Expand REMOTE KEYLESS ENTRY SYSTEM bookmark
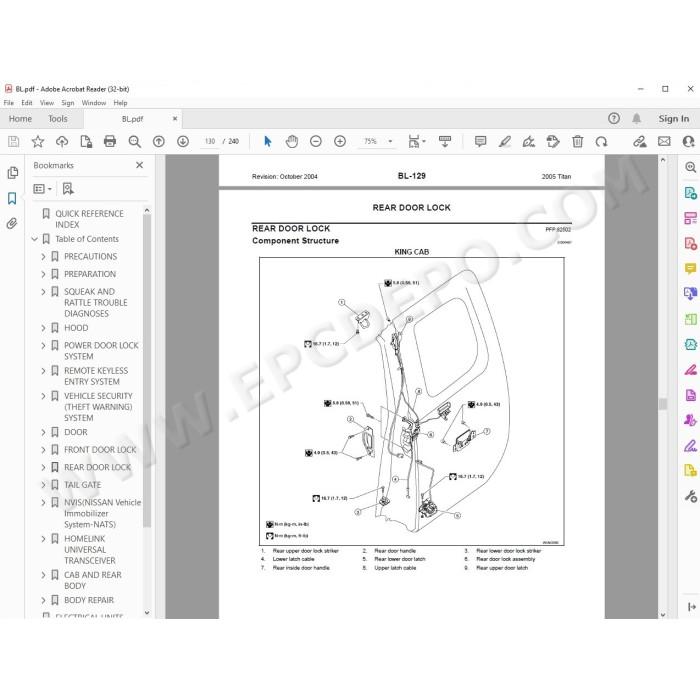The width and height of the screenshot is (700, 700). tap(43, 371)
